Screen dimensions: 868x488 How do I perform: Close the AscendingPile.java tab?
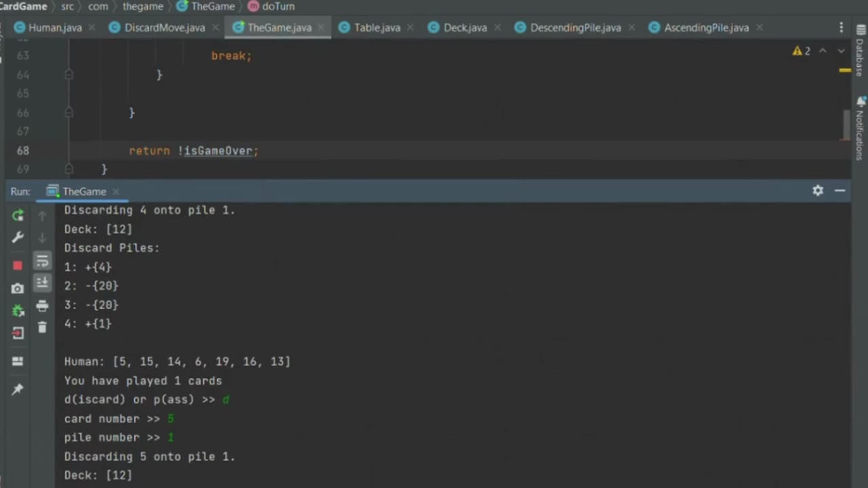pos(759,28)
